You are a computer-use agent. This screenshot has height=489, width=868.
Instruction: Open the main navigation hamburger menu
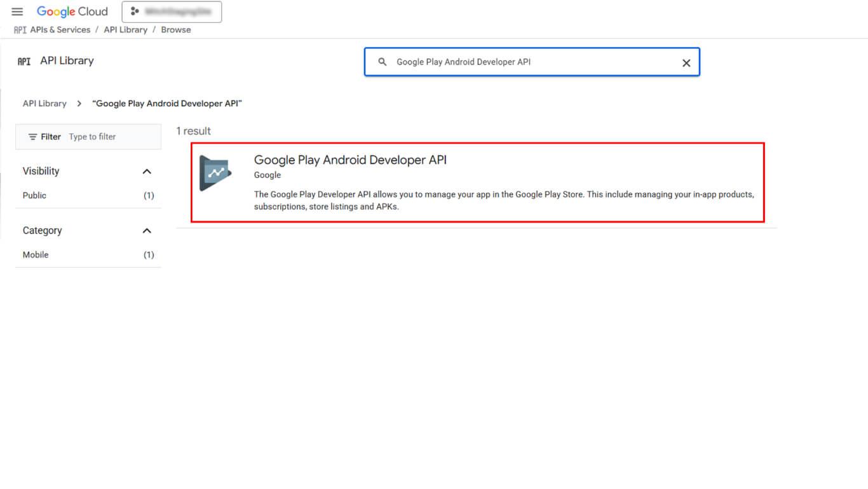[x=17, y=12]
